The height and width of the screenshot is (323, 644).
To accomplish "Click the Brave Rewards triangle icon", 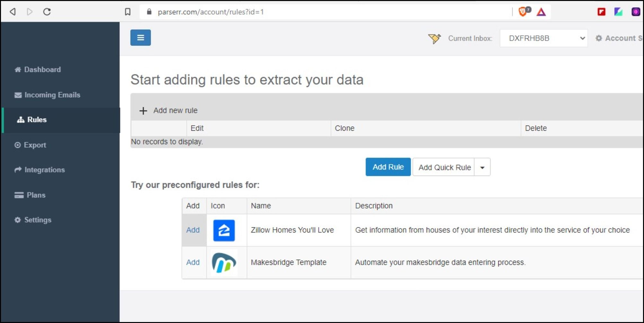I will click(541, 12).
